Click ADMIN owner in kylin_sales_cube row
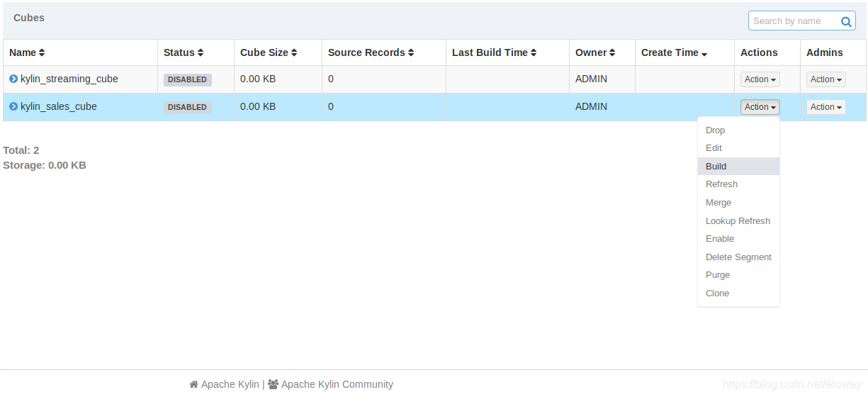868x397 pixels. pyautogui.click(x=591, y=106)
